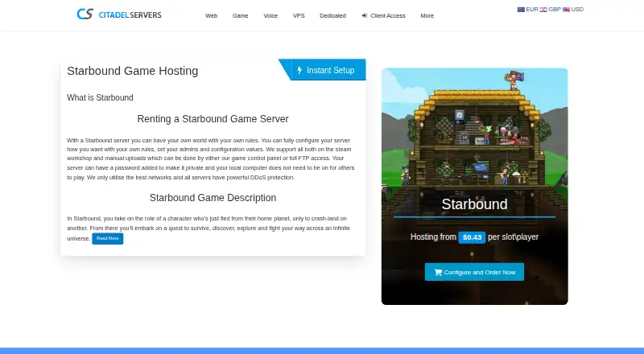Click the Read More button
Viewport: 644px width, 354px height.
coord(108,239)
